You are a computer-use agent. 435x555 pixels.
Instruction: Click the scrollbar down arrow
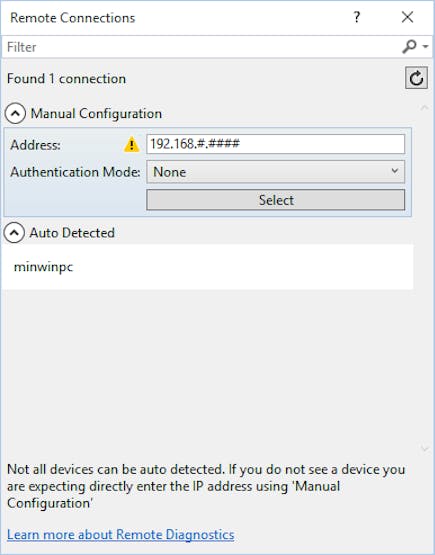point(425,449)
